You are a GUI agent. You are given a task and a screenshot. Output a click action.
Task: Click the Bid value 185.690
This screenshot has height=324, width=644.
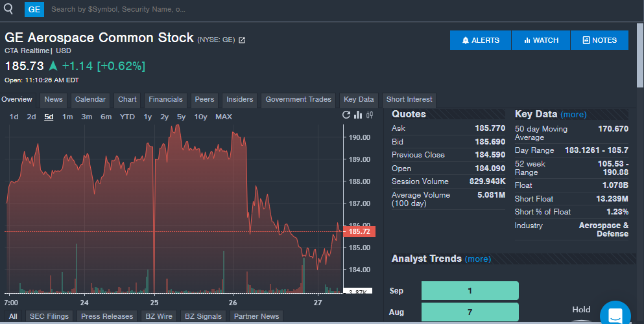[x=490, y=142]
